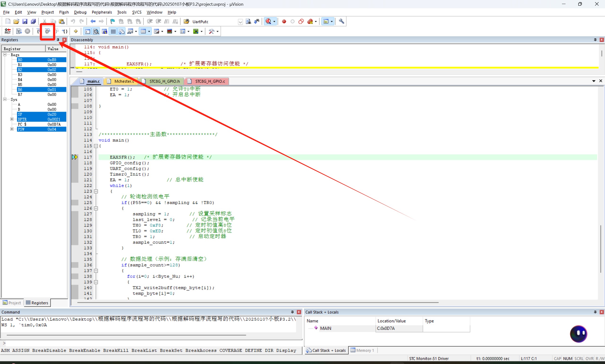Click the Step Over debug icon

pyautogui.click(x=48, y=31)
